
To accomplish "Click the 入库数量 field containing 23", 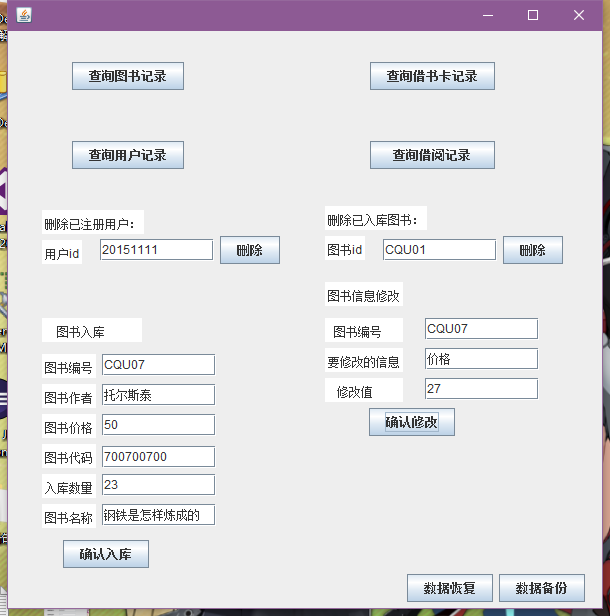I will pyautogui.click(x=158, y=485).
